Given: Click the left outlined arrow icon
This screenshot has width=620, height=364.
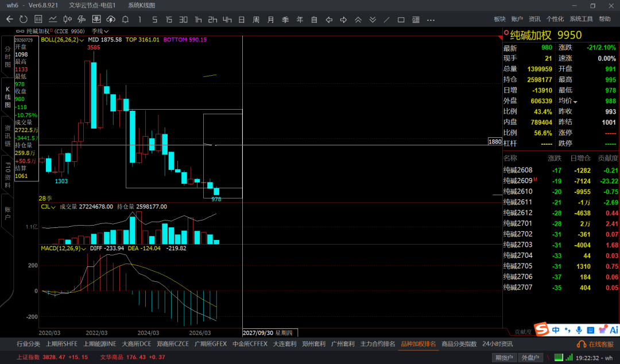Looking at the screenshot, I should pyautogui.click(x=329, y=20).
